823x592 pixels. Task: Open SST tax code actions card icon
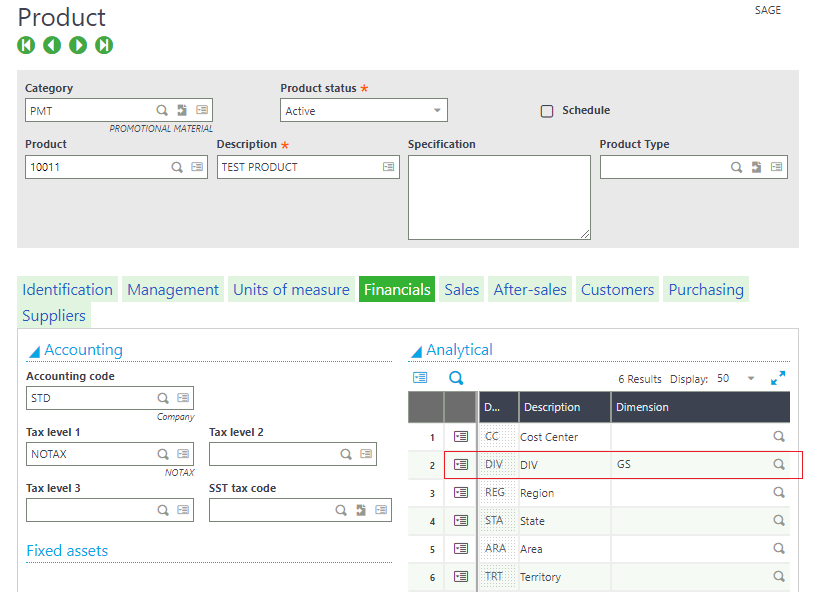tap(381, 510)
